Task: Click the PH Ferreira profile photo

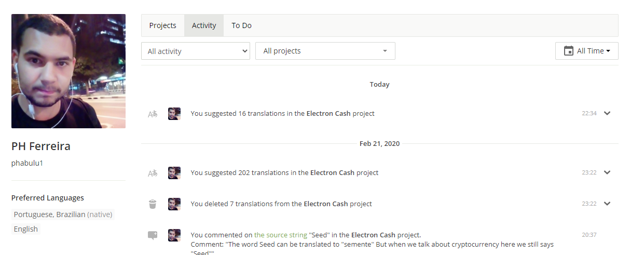Action: pyautogui.click(x=68, y=71)
